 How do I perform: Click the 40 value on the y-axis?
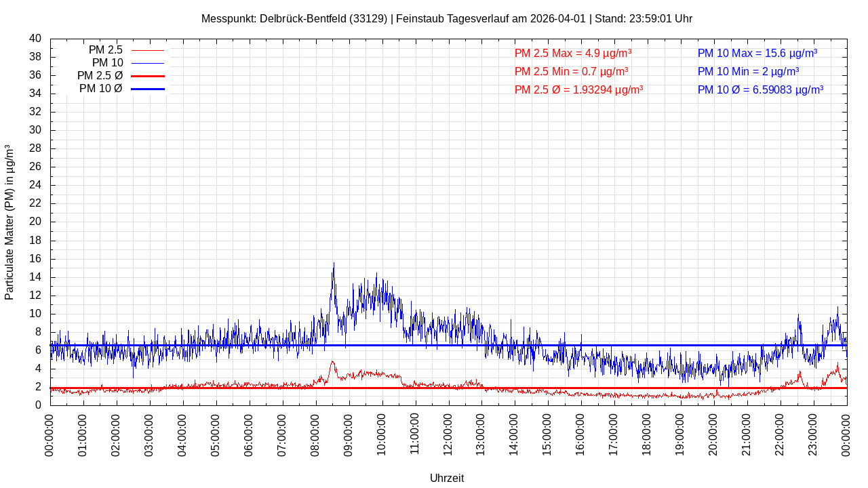(x=35, y=39)
